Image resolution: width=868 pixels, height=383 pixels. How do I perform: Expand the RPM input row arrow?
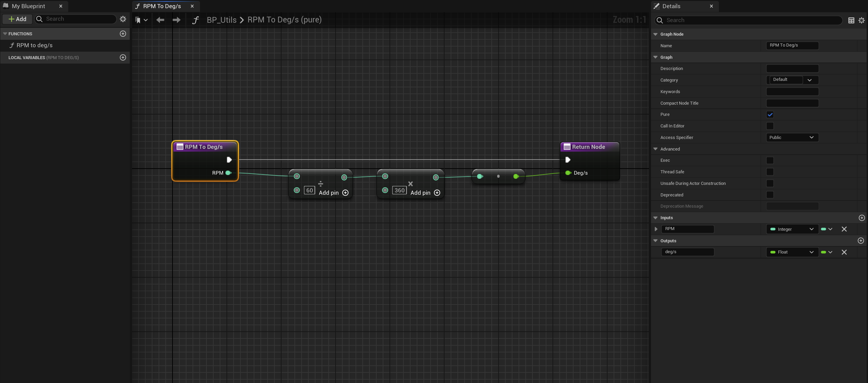(x=656, y=229)
